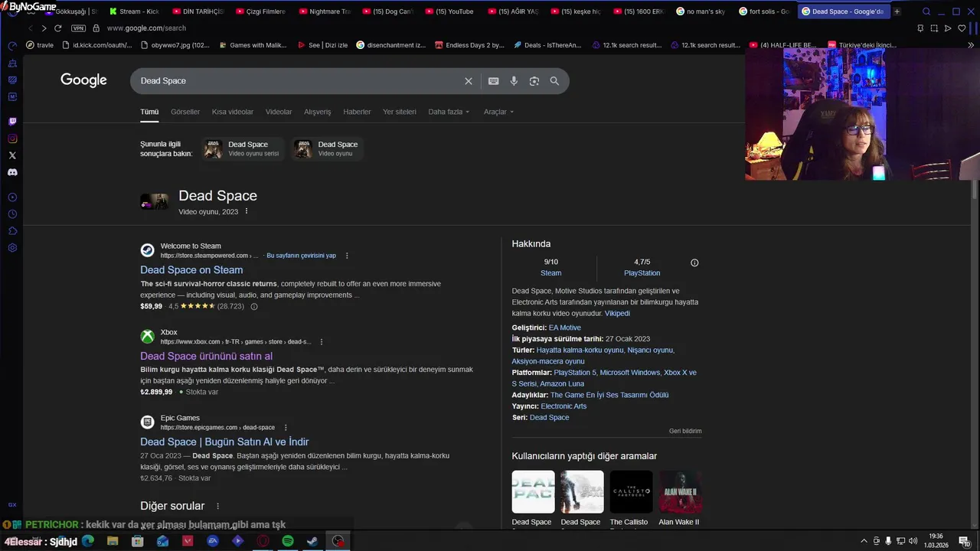
Task: Go forward in browser history
Action: pyautogui.click(x=44, y=28)
